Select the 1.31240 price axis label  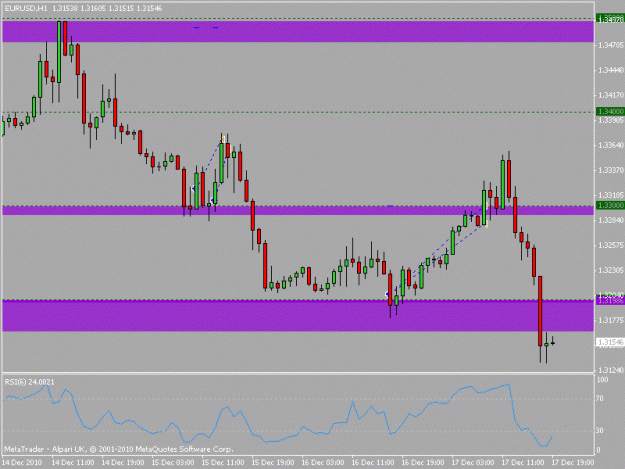click(611, 370)
